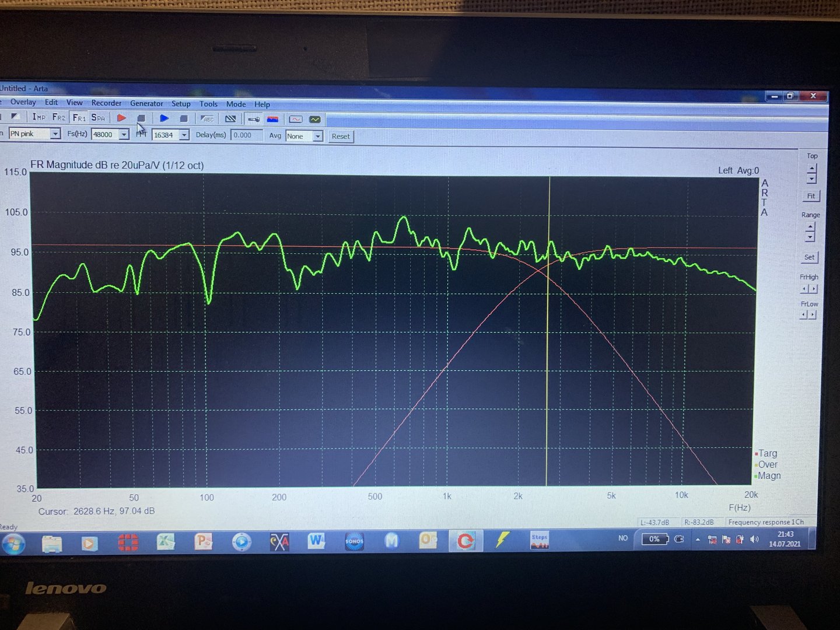Stop recording with the first grey square

click(141, 118)
